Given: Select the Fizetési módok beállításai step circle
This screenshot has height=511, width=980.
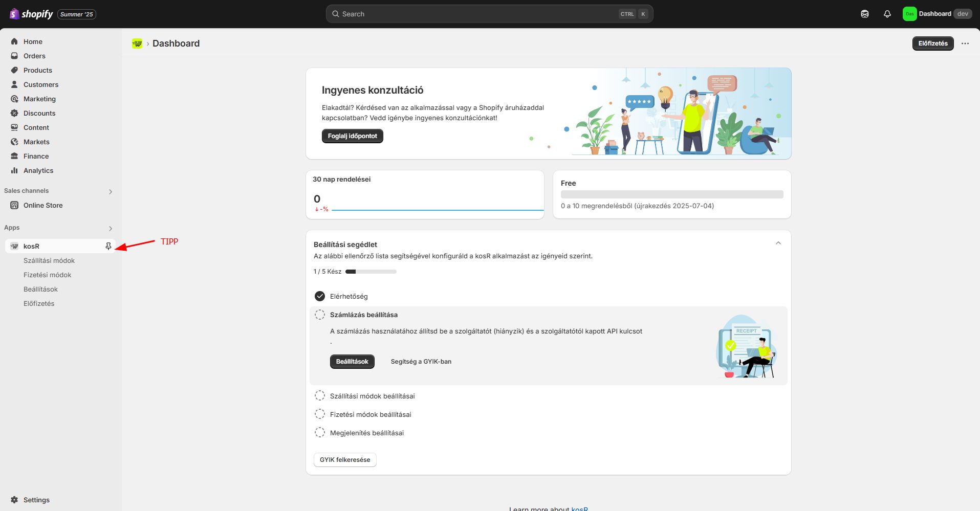Looking at the screenshot, I should click(x=320, y=414).
